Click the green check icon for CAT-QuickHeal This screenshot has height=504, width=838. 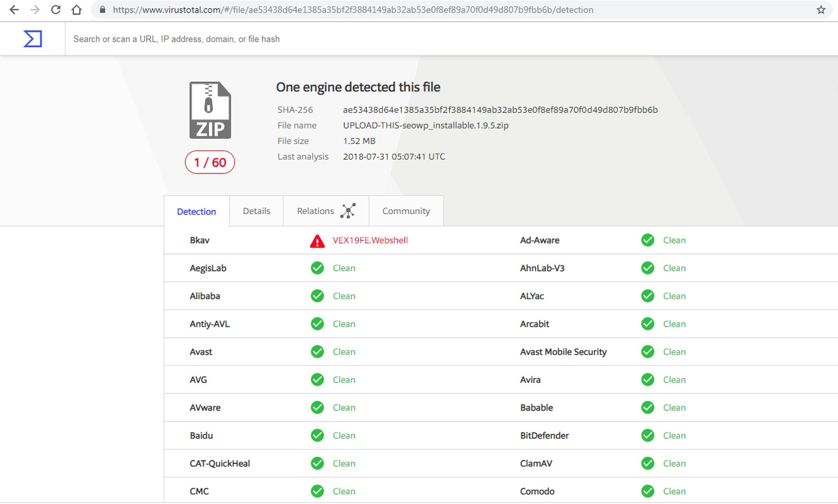[318, 463]
